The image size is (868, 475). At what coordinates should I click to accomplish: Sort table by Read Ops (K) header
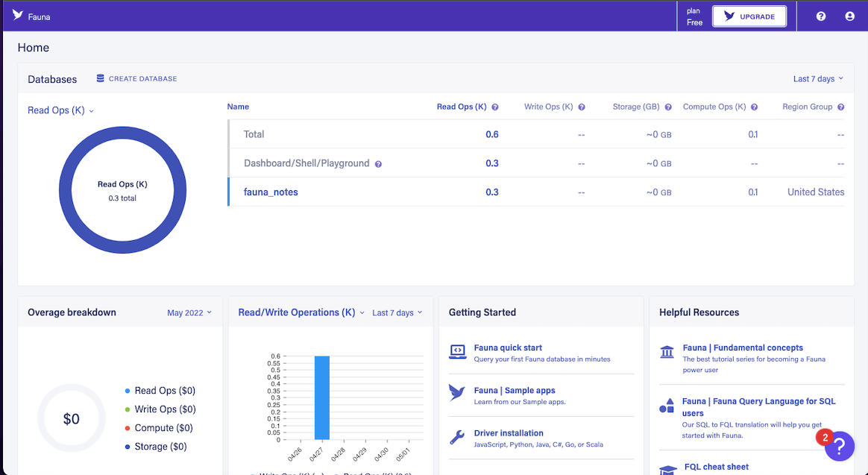462,107
